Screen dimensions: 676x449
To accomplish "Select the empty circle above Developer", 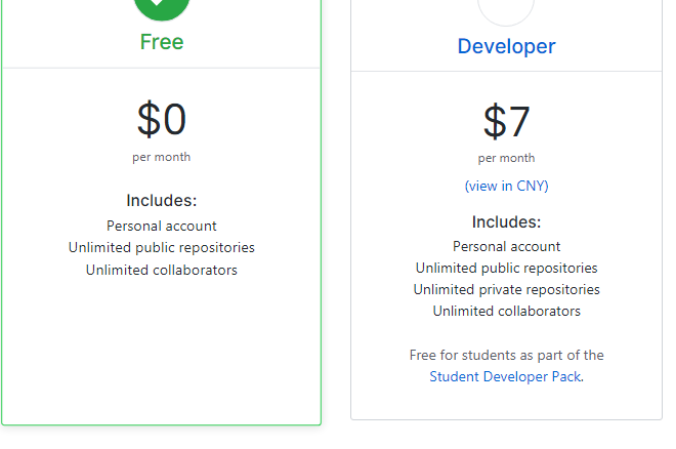I will coord(506,11).
